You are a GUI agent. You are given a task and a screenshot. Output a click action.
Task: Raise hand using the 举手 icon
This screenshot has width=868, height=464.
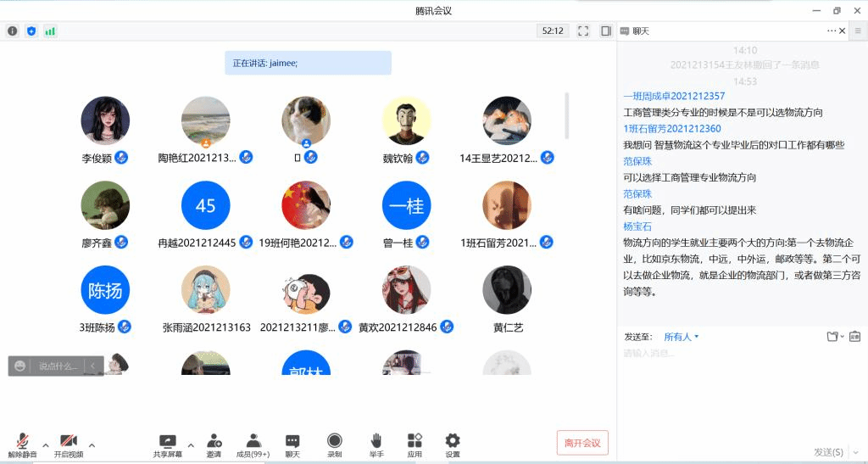point(376,441)
